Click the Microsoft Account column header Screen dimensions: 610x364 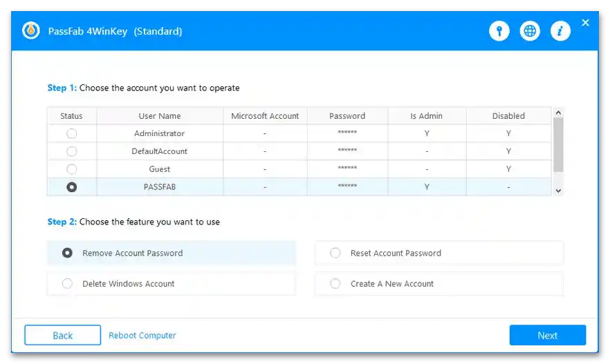[265, 116]
